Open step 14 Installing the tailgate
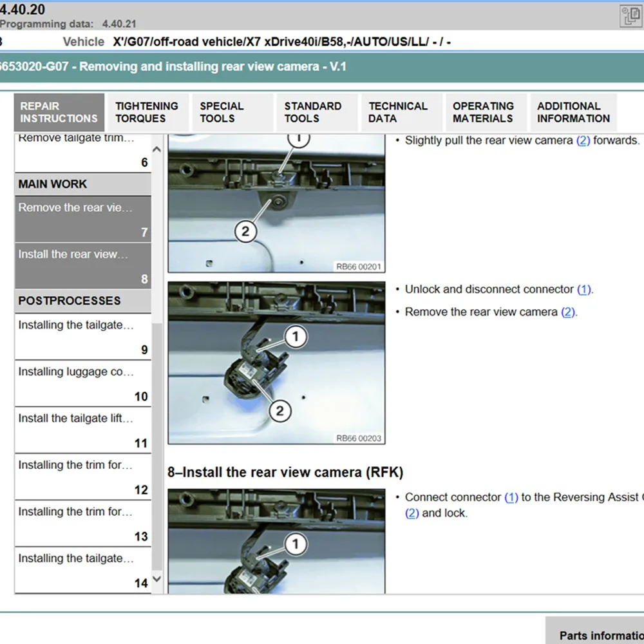 (x=83, y=571)
